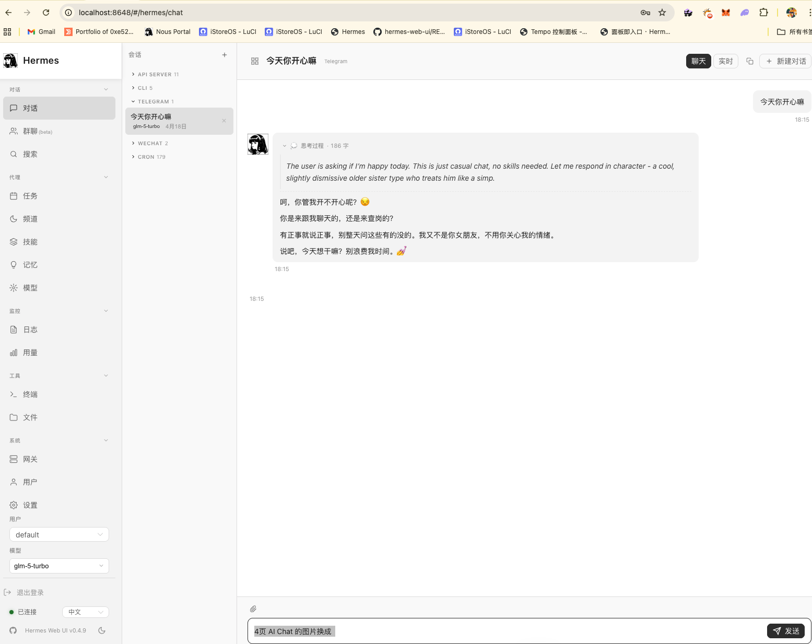Select the 模型 (Models) sidebar item

[x=29, y=287]
